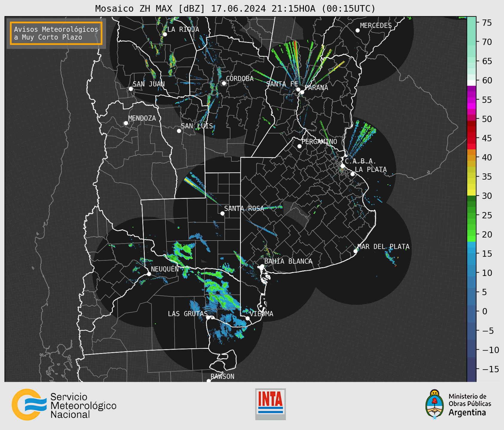Click the blue 10 dBZ color band
Image resolution: width=504 pixels, height=430 pixels.
pos(471,273)
